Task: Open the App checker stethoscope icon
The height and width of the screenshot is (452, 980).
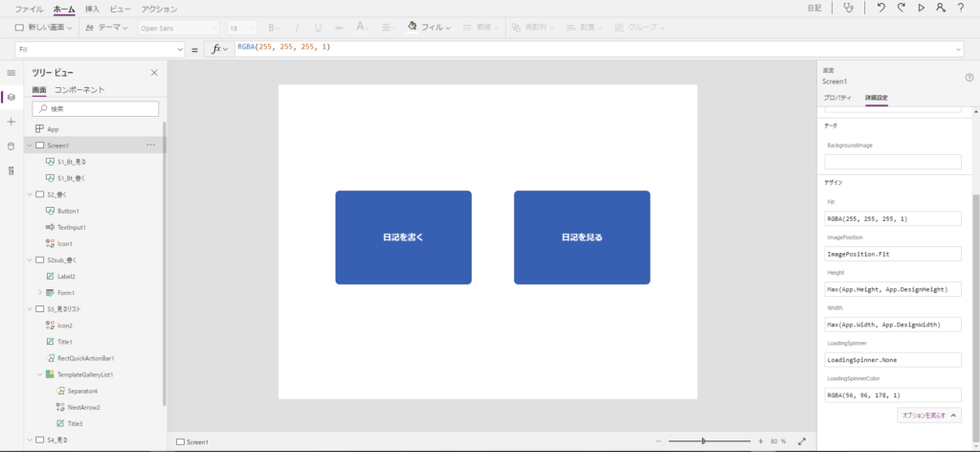Action: point(849,8)
